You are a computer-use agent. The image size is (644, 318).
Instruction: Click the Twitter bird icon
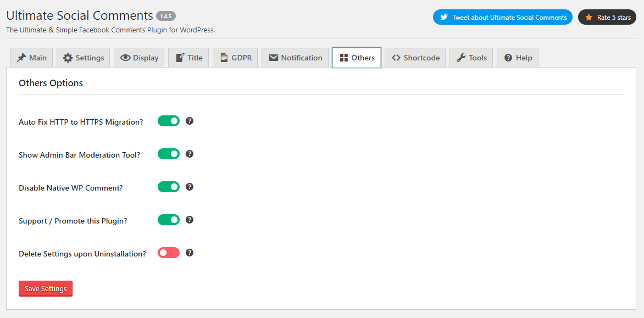pos(444,18)
